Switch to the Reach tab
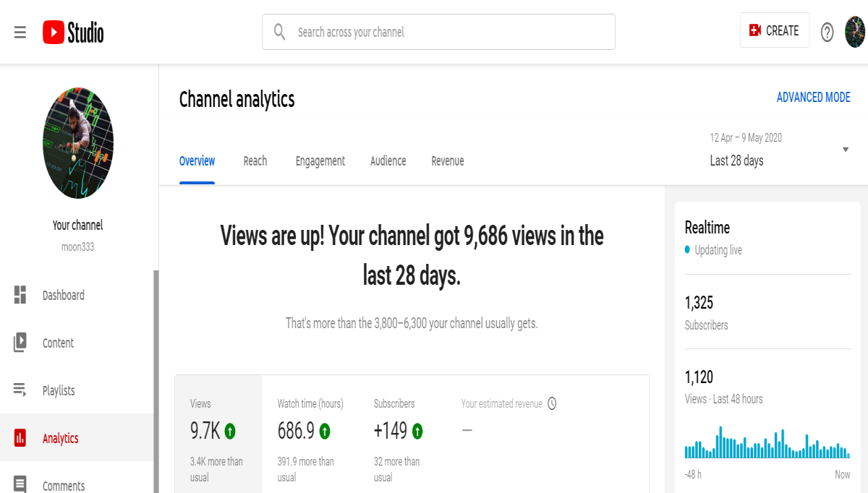Viewport: 868px width, 493px height. pyautogui.click(x=255, y=160)
